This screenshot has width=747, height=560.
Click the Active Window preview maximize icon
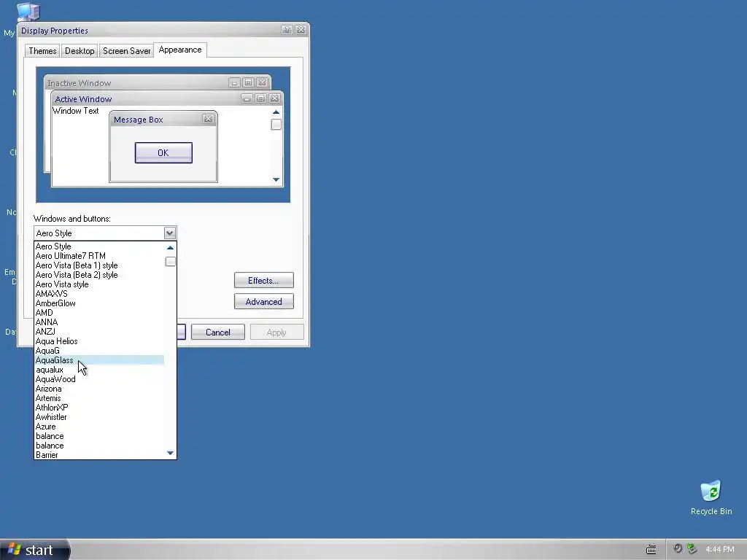tap(260, 98)
